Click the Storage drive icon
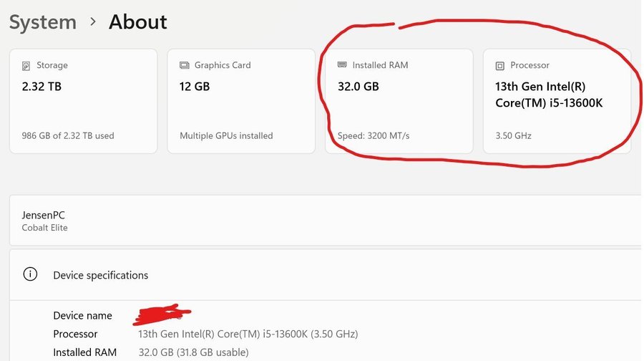Viewport: 644px width, 361px height. point(26,66)
